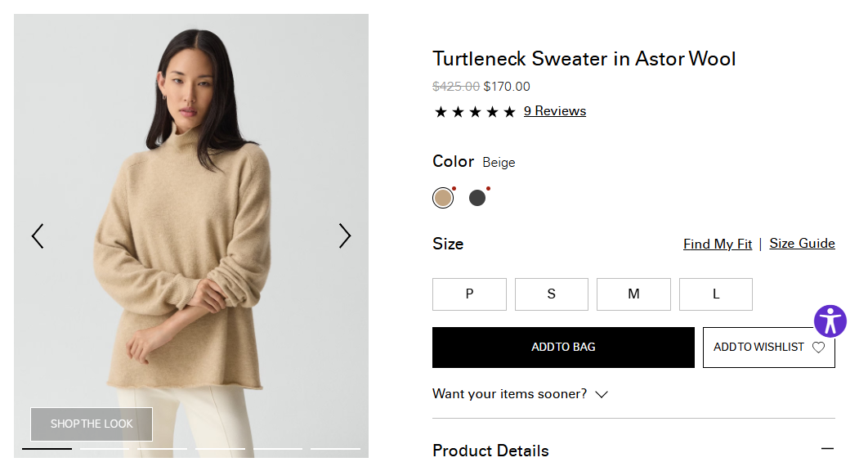Image resolution: width=868 pixels, height=471 pixels.
Task: Choose size L
Action: (715, 294)
